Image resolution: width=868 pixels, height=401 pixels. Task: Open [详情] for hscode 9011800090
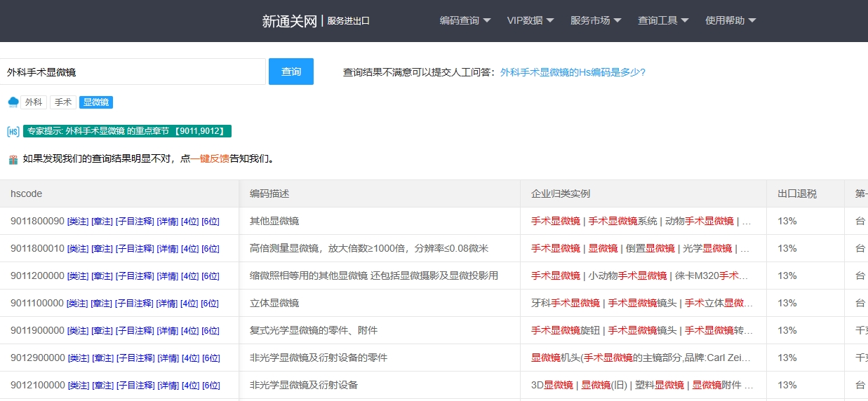coord(168,222)
